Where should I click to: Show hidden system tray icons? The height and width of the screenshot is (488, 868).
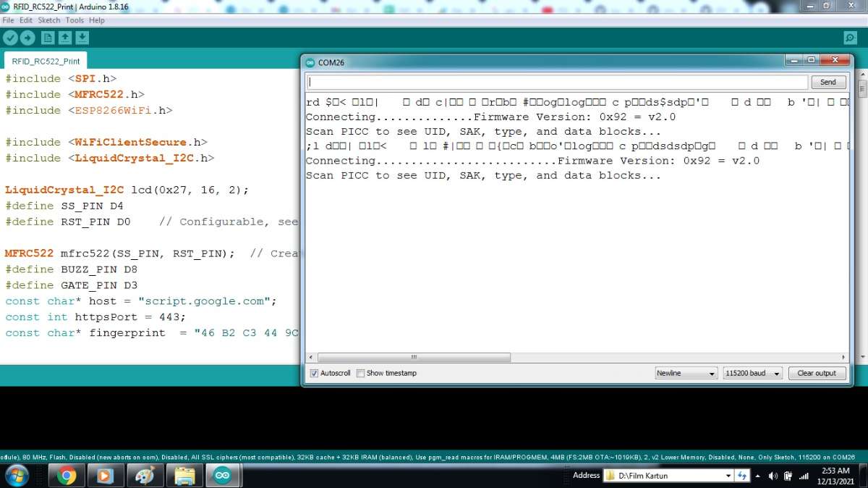click(x=757, y=476)
